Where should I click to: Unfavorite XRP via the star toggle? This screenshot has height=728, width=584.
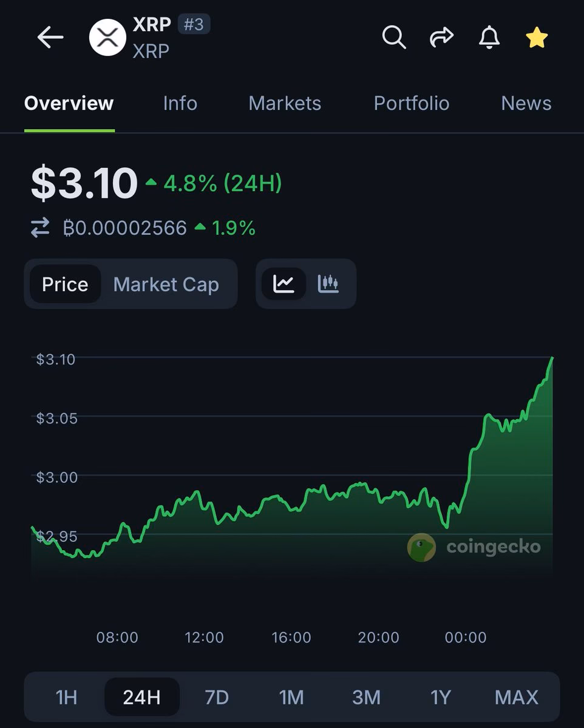pos(536,37)
